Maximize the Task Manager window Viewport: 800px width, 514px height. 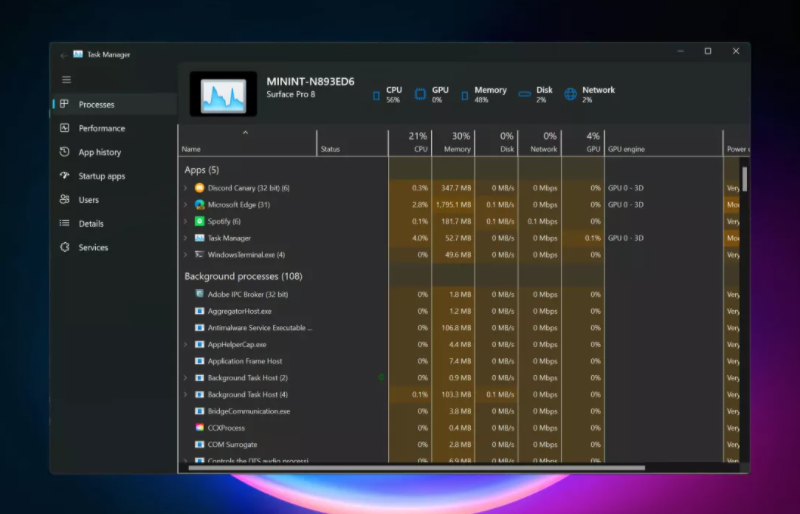[708, 51]
